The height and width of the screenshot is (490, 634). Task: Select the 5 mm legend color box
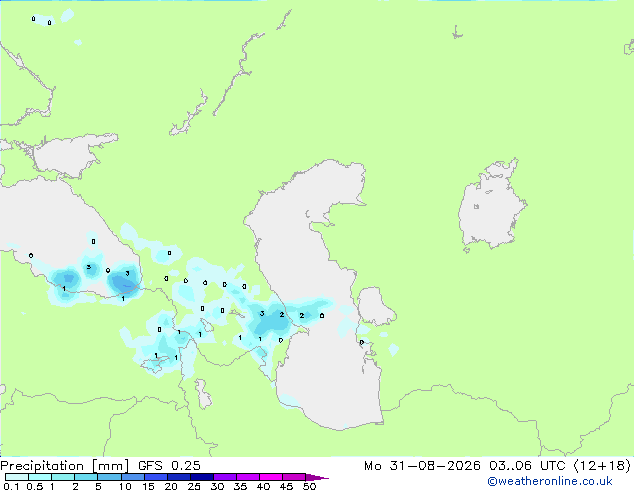tap(110, 477)
